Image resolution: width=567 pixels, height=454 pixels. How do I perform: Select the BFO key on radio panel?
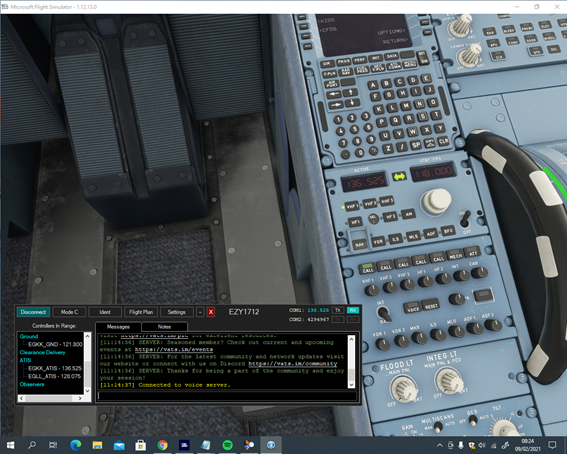coord(448,231)
